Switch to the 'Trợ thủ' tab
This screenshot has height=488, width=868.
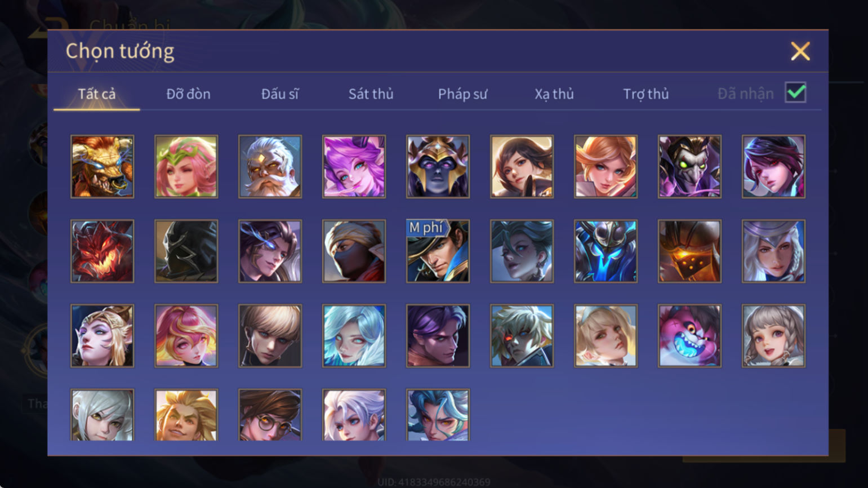pos(646,94)
